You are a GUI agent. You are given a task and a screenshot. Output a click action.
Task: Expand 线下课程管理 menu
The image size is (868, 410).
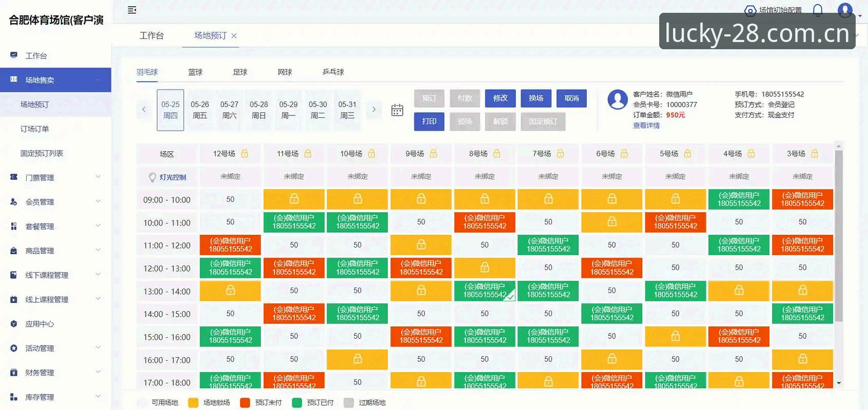tap(55, 275)
